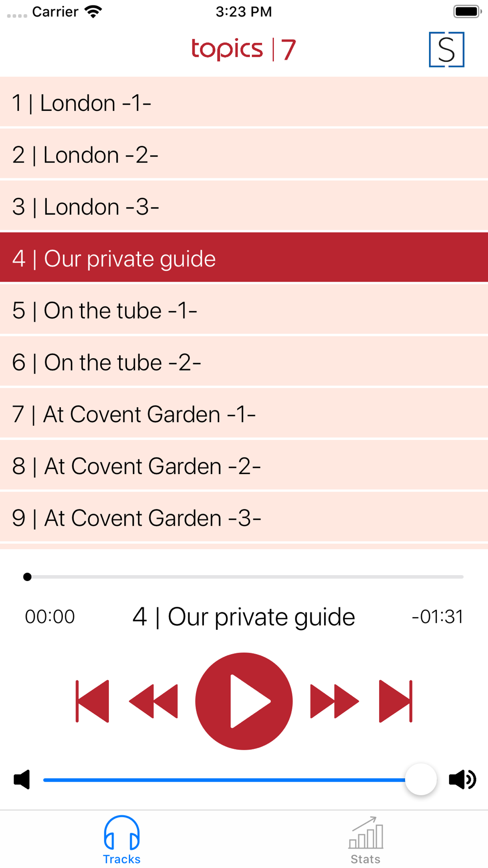The height and width of the screenshot is (868, 488).
Task: Tap the loud-volume speaker icon
Action: pos(463,780)
